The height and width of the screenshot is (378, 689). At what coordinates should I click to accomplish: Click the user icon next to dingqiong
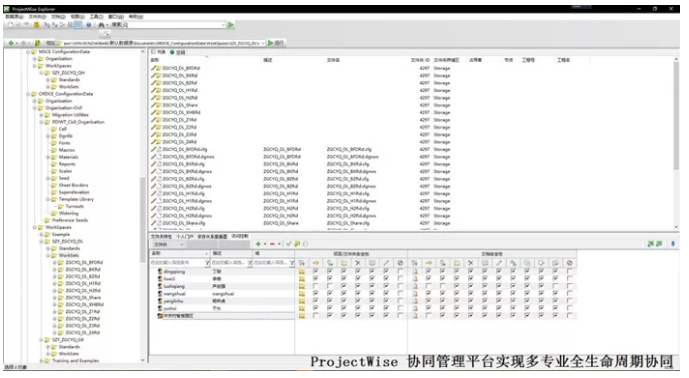pyautogui.click(x=160, y=272)
